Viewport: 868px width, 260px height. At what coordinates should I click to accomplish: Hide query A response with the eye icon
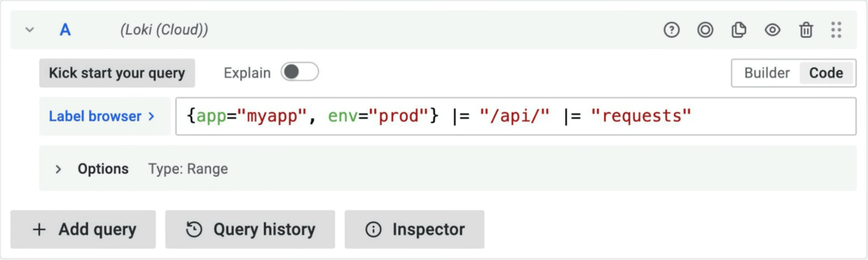[772, 30]
